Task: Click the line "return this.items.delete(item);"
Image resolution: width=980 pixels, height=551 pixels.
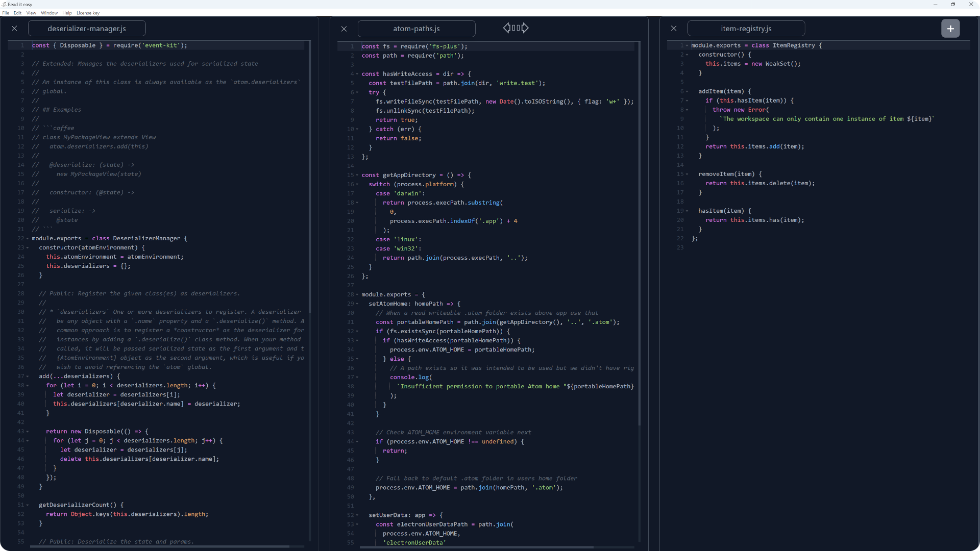Action: [x=760, y=183]
